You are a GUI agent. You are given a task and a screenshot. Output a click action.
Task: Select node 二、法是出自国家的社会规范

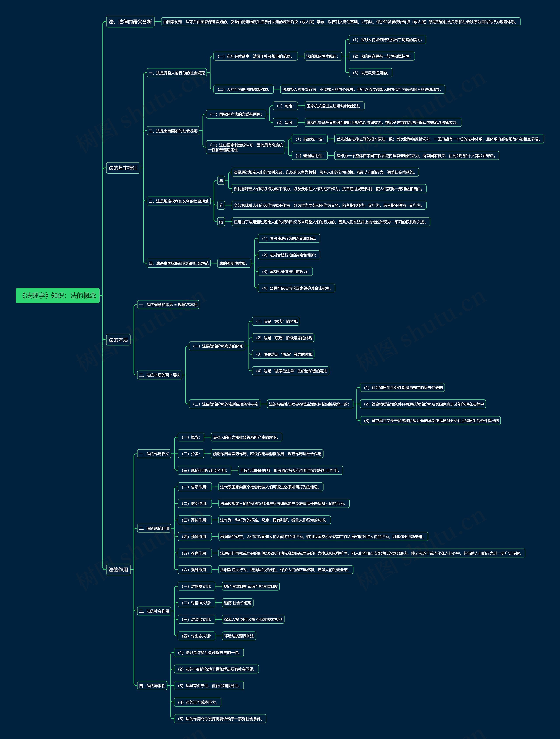(173, 131)
